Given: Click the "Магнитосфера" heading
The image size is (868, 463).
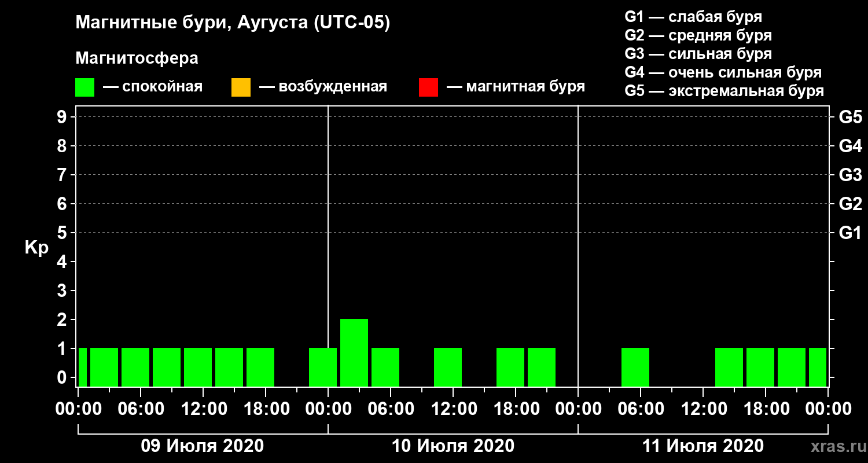Looking at the screenshot, I should click(x=137, y=58).
